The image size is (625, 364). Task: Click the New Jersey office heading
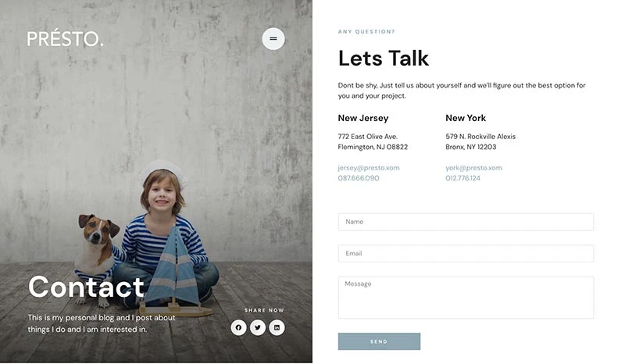coord(362,118)
